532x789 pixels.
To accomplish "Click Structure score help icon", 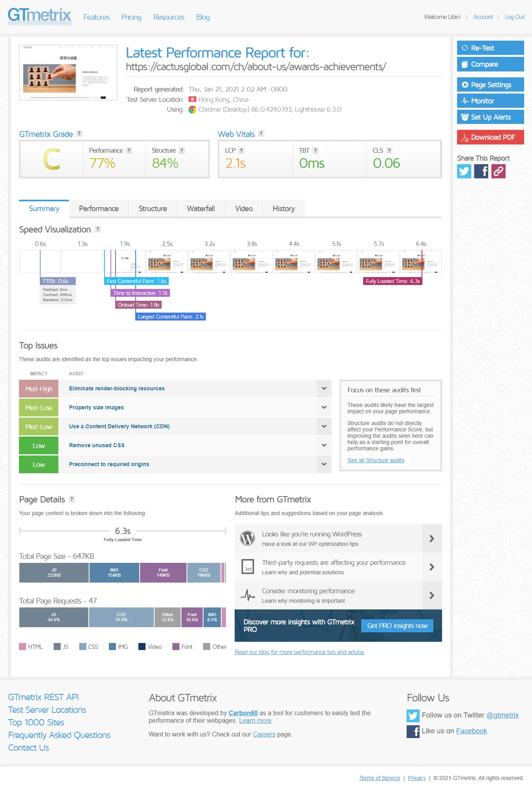I will pos(182,150).
